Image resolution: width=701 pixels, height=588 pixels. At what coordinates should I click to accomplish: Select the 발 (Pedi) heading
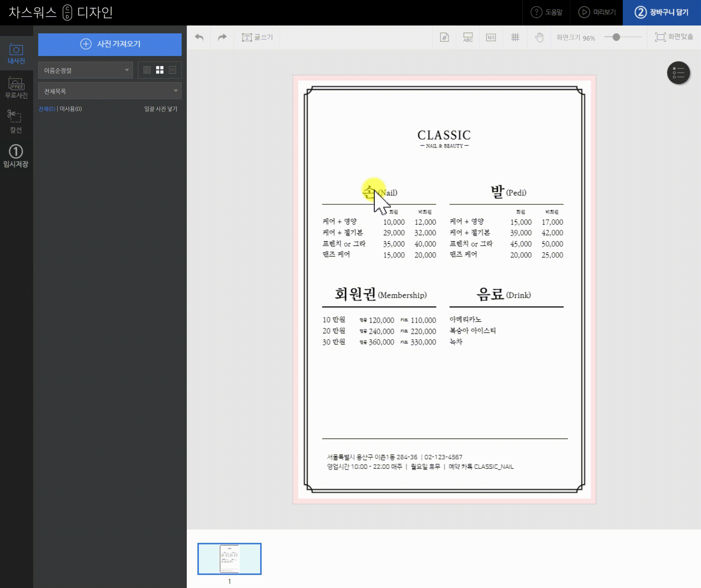click(x=508, y=192)
